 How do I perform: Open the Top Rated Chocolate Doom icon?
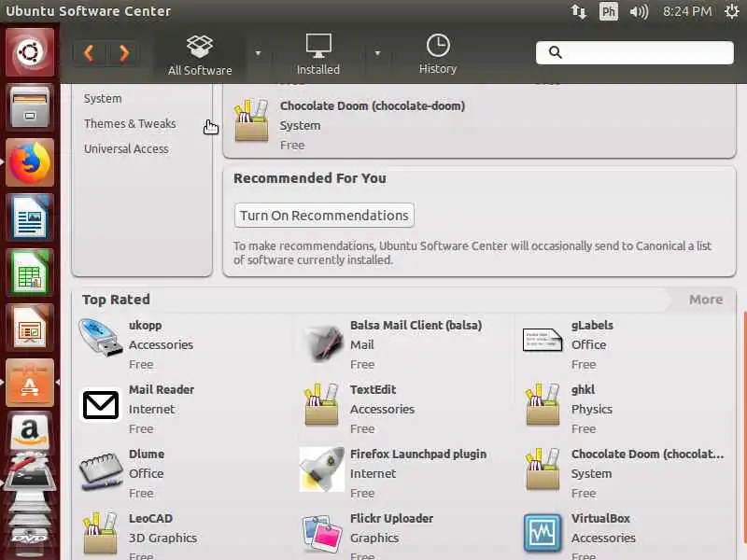(x=543, y=469)
